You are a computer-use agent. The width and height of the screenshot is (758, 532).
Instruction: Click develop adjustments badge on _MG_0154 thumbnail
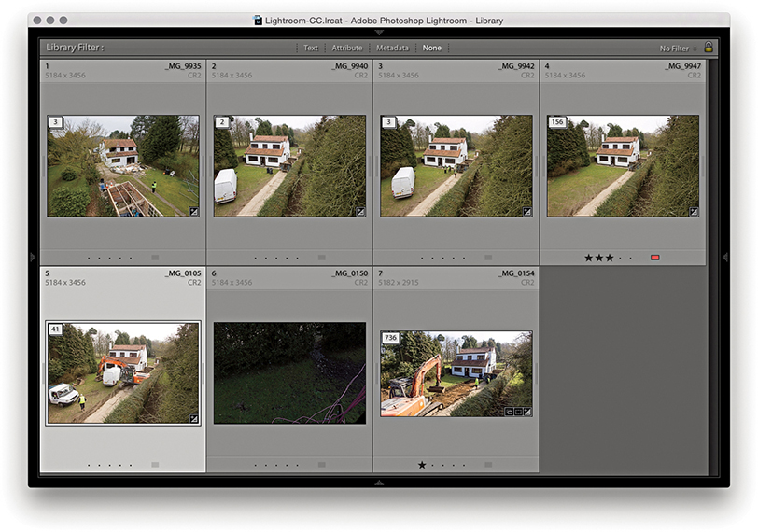pos(527,412)
